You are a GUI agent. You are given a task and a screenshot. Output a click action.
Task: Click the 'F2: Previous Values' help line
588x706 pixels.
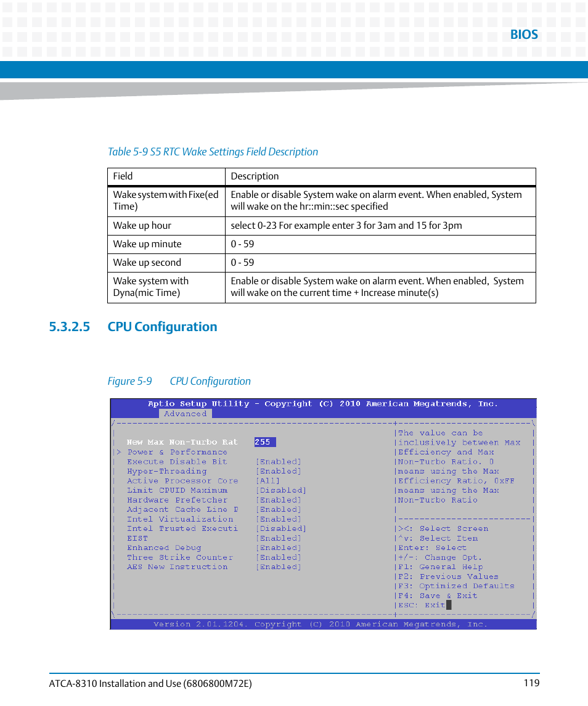coord(448,577)
